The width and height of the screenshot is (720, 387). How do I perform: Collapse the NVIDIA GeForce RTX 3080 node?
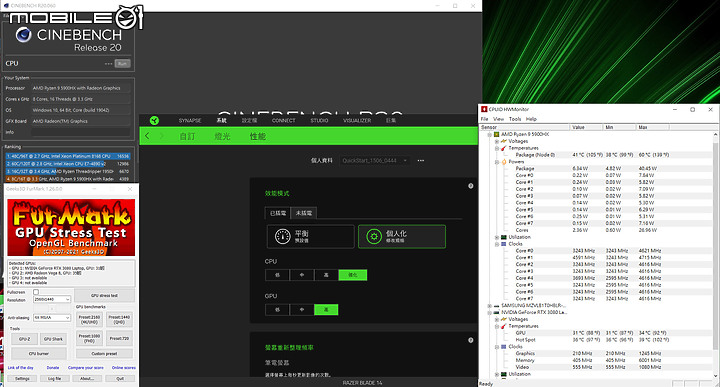pos(489,312)
